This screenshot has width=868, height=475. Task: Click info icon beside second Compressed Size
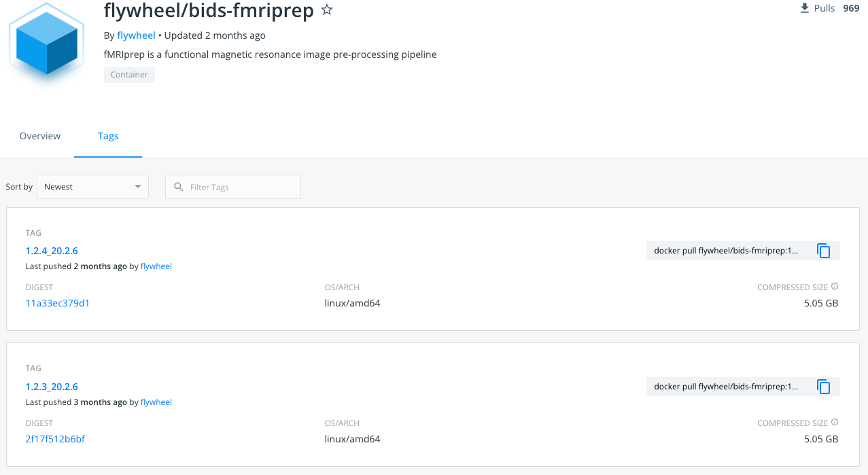(835, 423)
